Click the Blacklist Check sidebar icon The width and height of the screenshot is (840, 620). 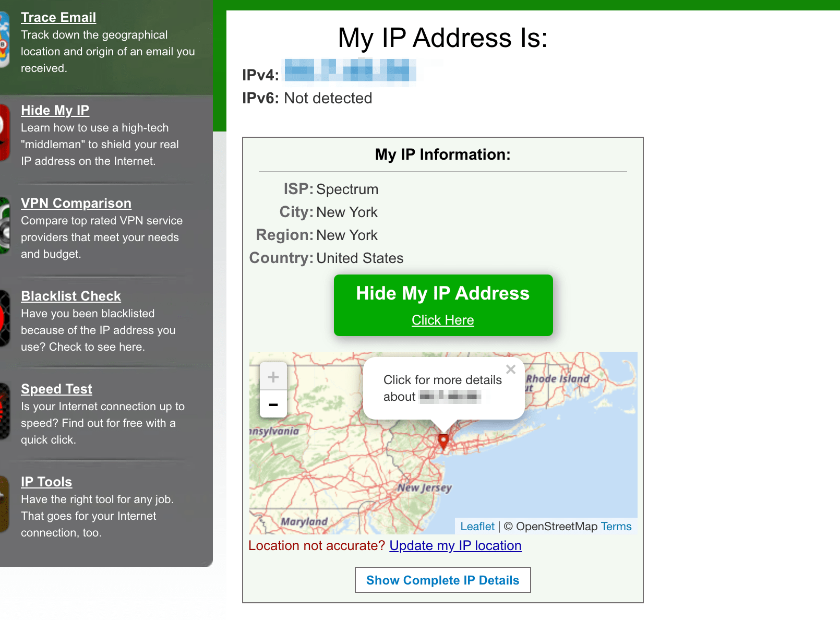click(x=5, y=318)
